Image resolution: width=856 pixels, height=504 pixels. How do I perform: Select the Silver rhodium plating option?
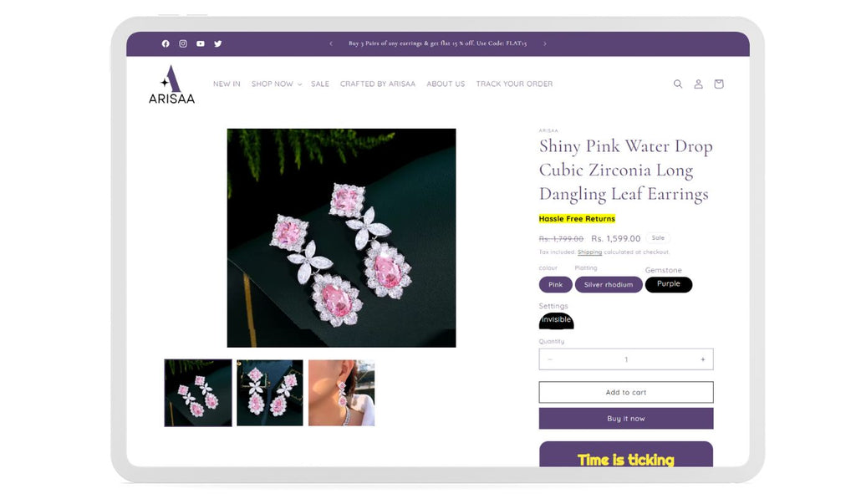pos(609,284)
